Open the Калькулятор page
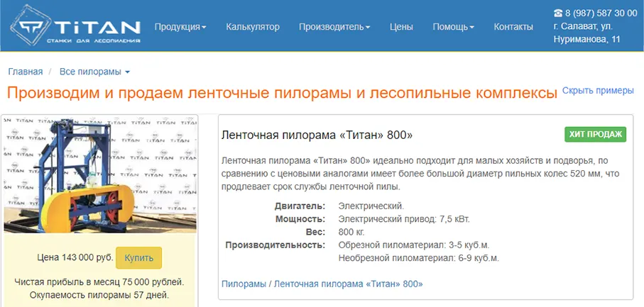 253,27
